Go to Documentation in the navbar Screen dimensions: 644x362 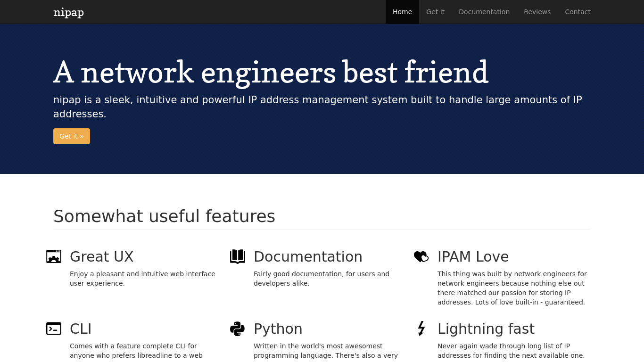(x=484, y=12)
